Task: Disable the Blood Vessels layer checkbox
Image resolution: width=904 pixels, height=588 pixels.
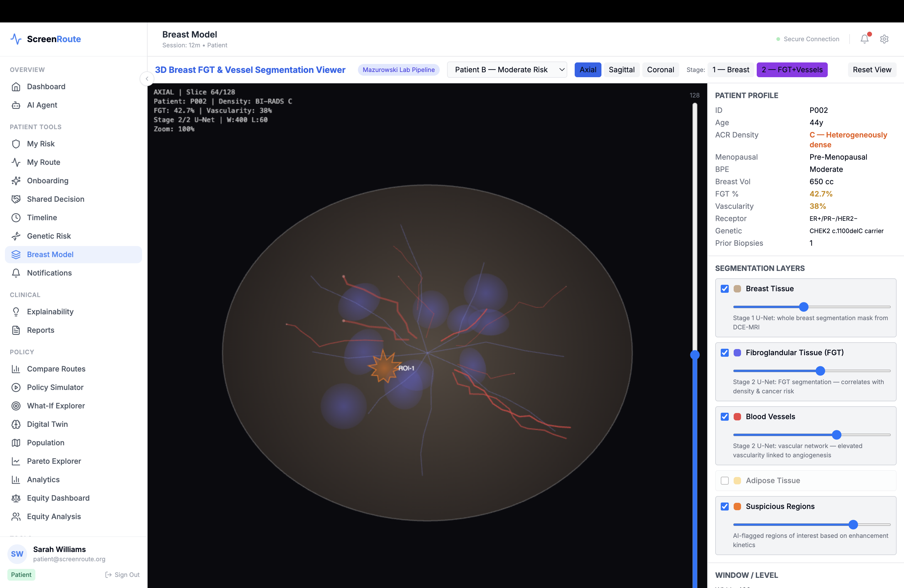Action: coord(725,417)
